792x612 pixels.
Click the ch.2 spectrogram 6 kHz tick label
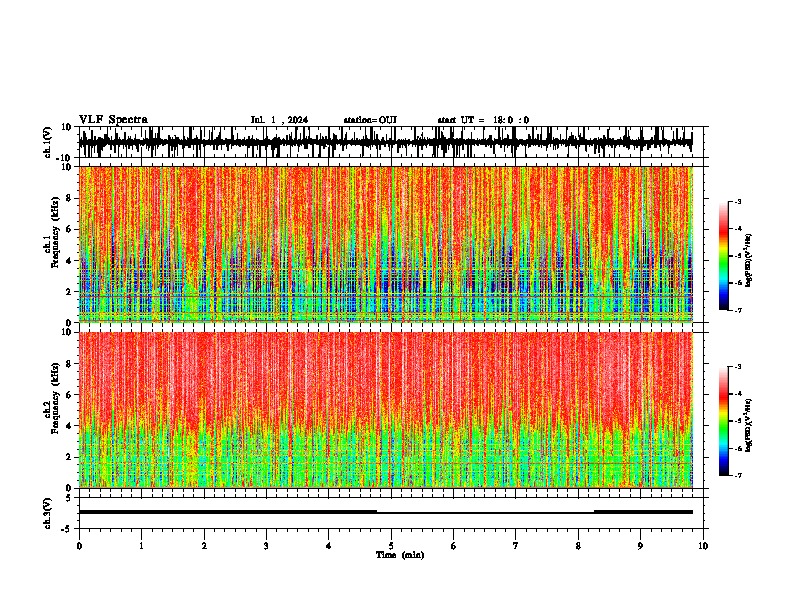[x=70, y=395]
